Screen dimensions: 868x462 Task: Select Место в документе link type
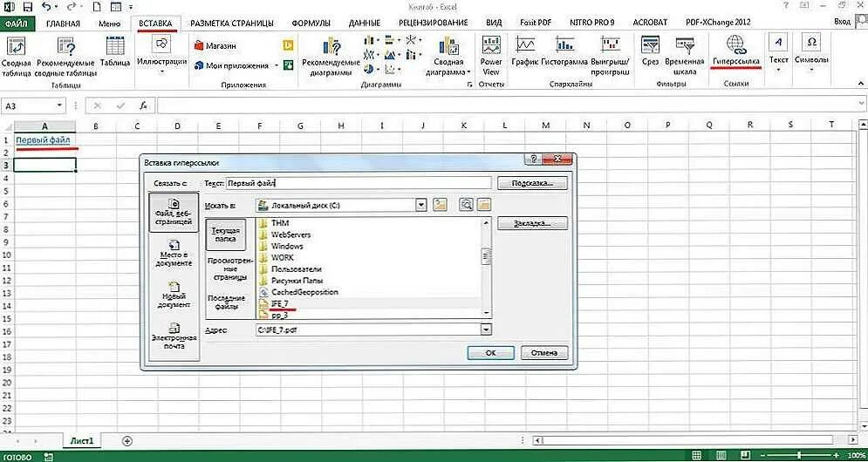click(x=174, y=254)
